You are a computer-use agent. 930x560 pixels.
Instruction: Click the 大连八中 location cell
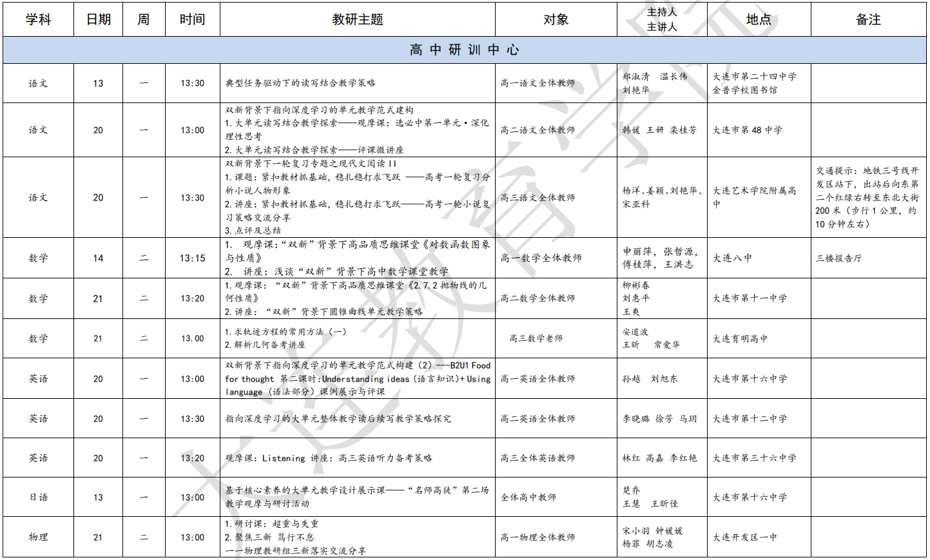pos(732,258)
